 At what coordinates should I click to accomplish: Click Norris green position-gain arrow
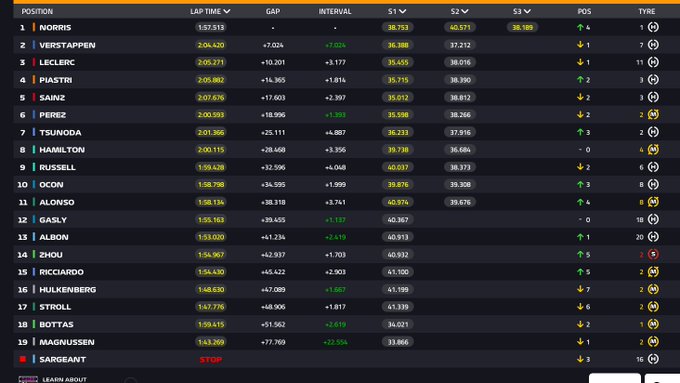tap(580, 27)
